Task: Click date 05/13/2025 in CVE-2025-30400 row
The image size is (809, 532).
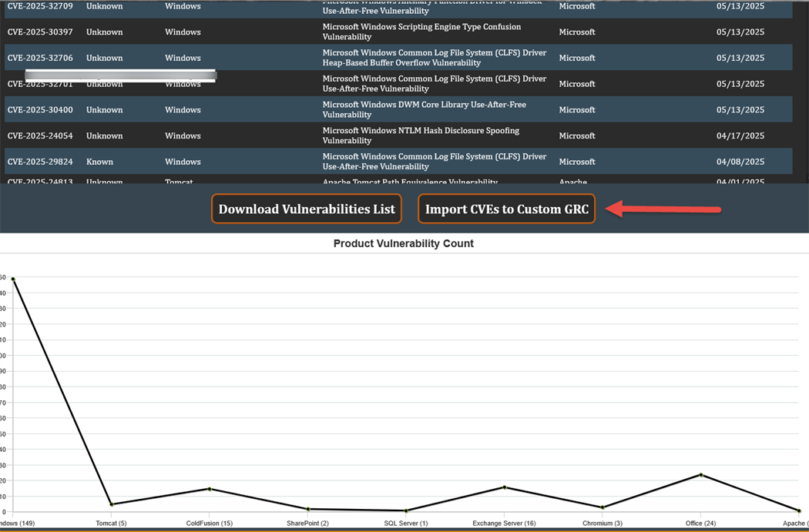Action: click(x=740, y=110)
